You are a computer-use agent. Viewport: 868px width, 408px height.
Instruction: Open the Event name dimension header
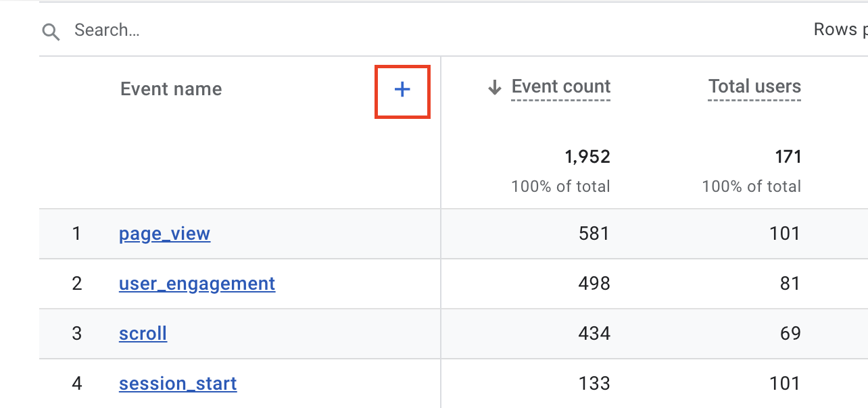click(171, 89)
